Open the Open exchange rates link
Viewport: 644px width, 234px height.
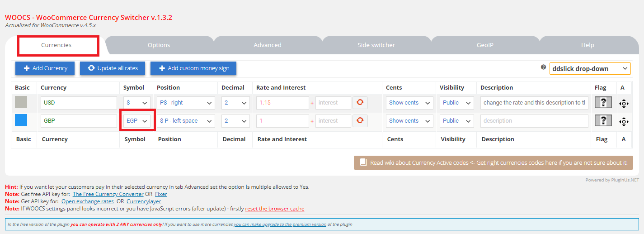coord(88,201)
